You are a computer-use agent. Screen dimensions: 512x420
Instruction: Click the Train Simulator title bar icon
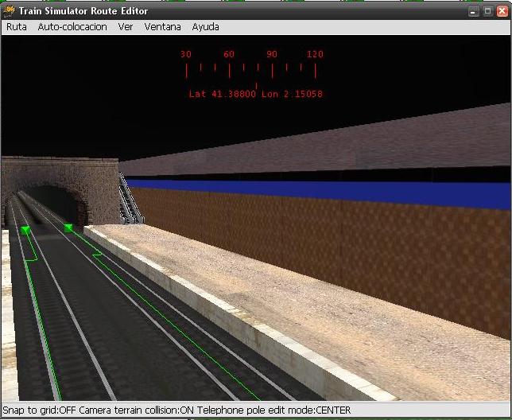click(10, 10)
